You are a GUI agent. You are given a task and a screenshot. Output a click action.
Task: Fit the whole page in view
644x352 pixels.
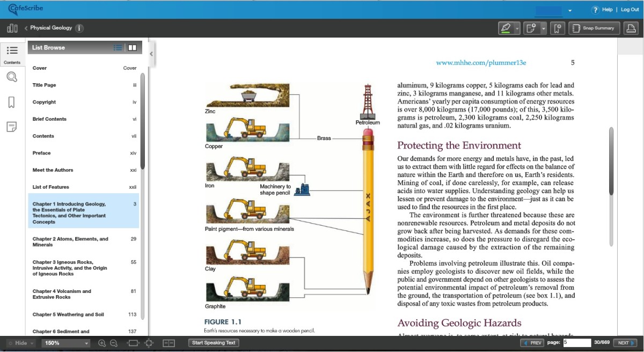[x=149, y=343]
